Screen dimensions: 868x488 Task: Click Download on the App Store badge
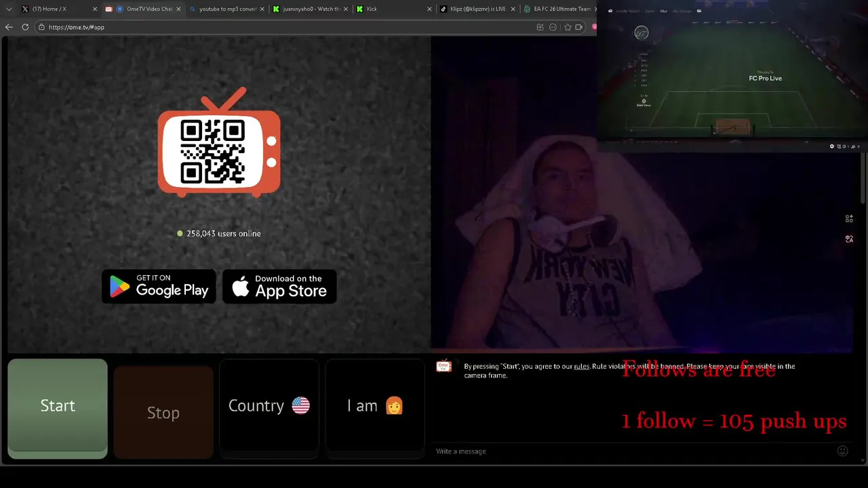[279, 286]
